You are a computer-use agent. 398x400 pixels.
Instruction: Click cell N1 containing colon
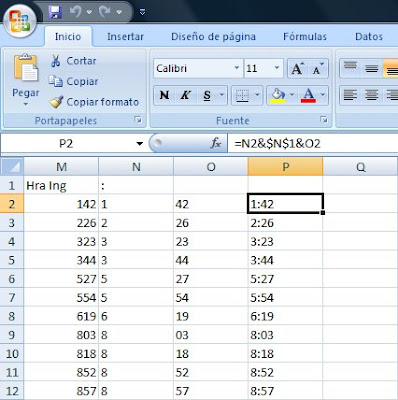[x=136, y=185]
